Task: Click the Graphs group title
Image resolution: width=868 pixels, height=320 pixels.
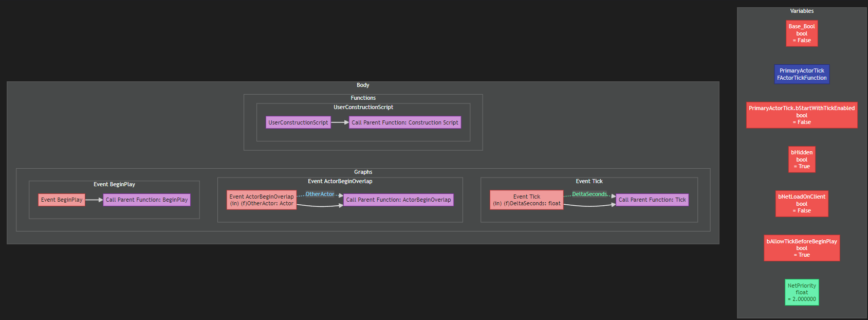Action: click(363, 172)
